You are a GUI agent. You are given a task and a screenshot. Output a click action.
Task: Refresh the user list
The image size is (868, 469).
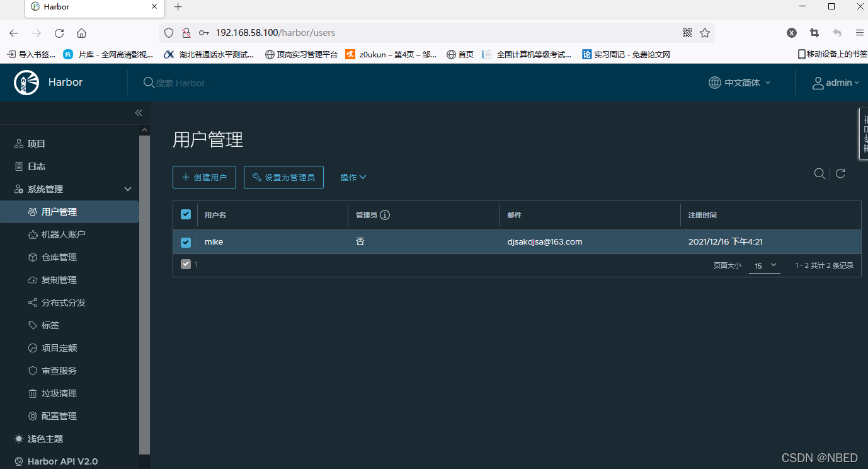click(840, 173)
